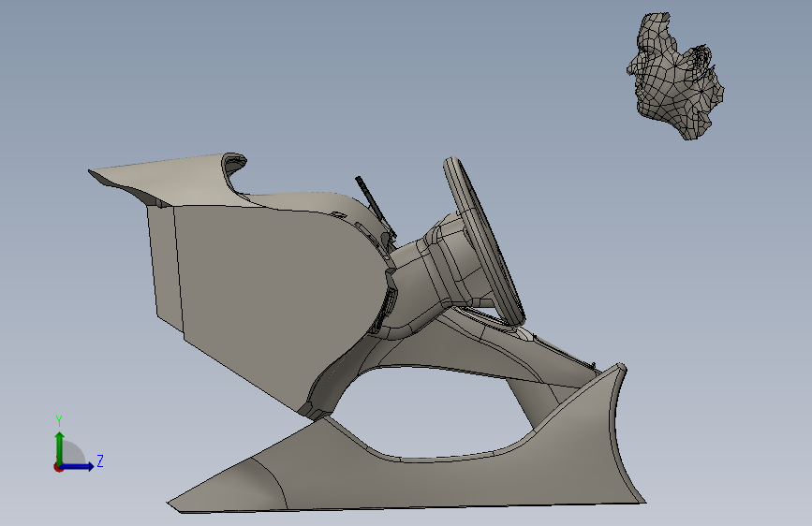The width and height of the screenshot is (812, 526).
Task: Select the wireframe head mesh
Action: pos(674,76)
